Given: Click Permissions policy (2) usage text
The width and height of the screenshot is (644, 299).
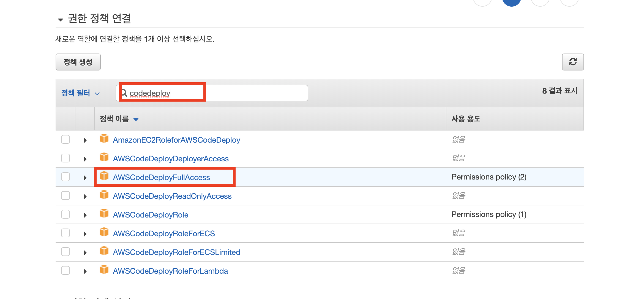Looking at the screenshot, I should click(489, 177).
